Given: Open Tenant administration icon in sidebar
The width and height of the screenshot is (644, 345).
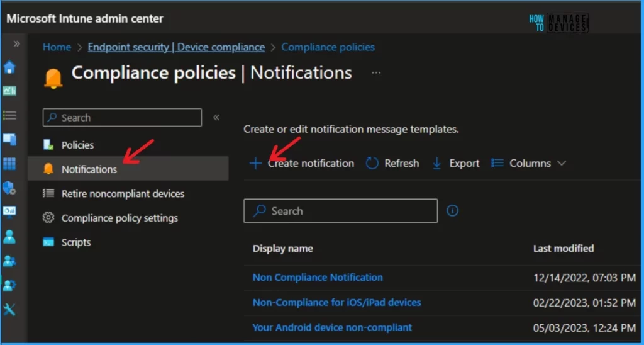Looking at the screenshot, I should point(9,285).
